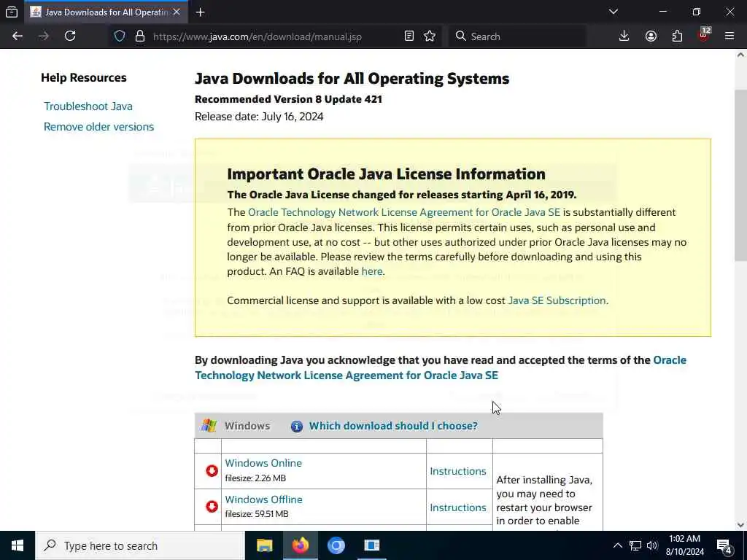Open Instructions for Windows Offline
The width and height of the screenshot is (747, 560).
tap(458, 507)
